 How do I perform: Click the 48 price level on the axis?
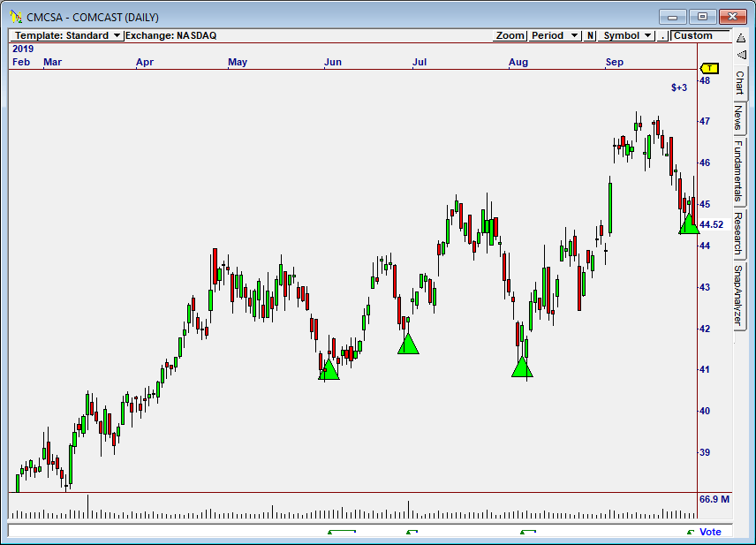click(x=705, y=80)
